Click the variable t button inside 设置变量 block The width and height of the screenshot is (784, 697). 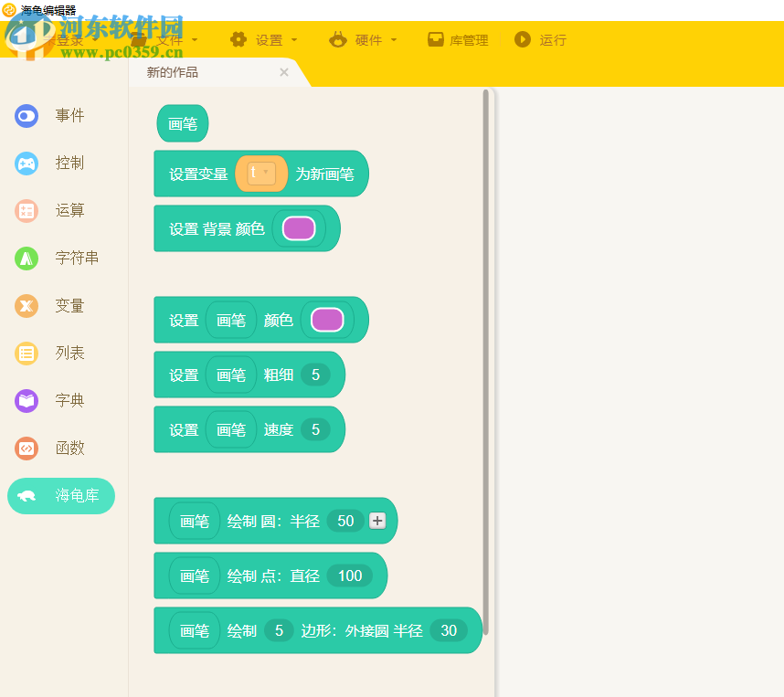pos(261,174)
